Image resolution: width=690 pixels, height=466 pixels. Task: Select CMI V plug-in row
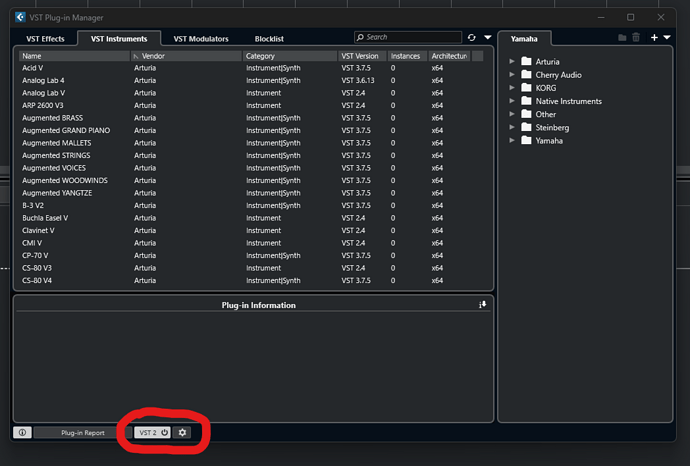pos(252,243)
